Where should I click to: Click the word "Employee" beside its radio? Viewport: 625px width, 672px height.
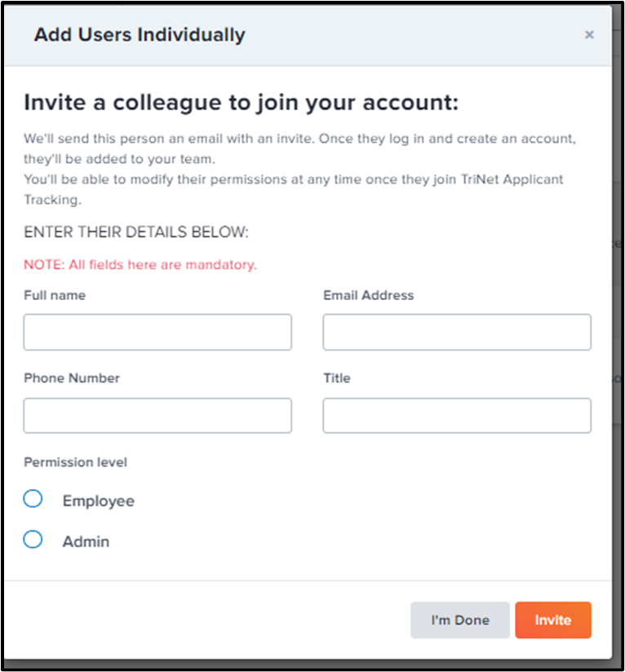tap(99, 501)
